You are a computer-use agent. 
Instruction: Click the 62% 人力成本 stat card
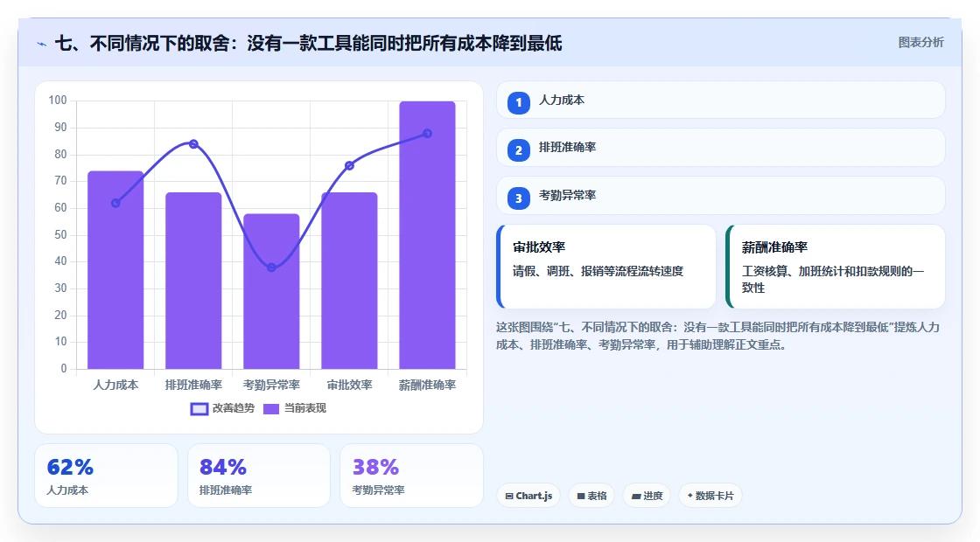[x=106, y=476]
